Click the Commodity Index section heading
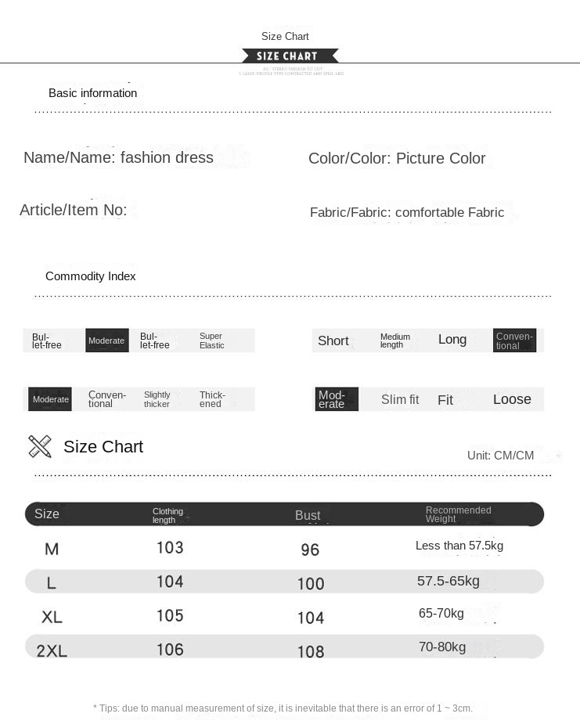The width and height of the screenshot is (580, 728). (x=91, y=276)
